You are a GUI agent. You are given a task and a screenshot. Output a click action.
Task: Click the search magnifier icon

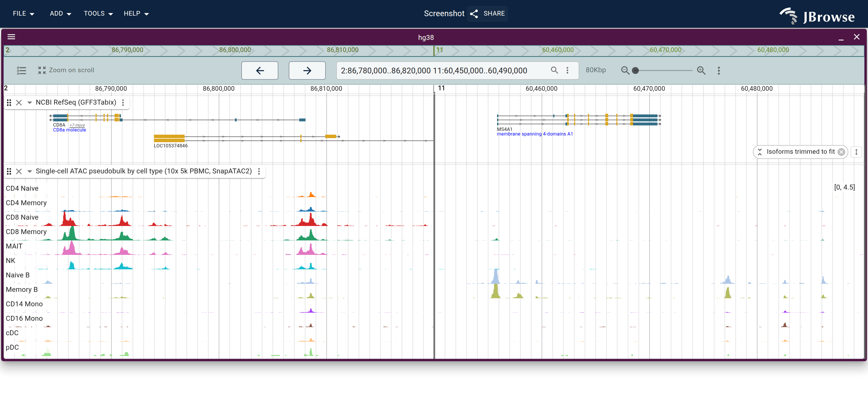coord(554,70)
